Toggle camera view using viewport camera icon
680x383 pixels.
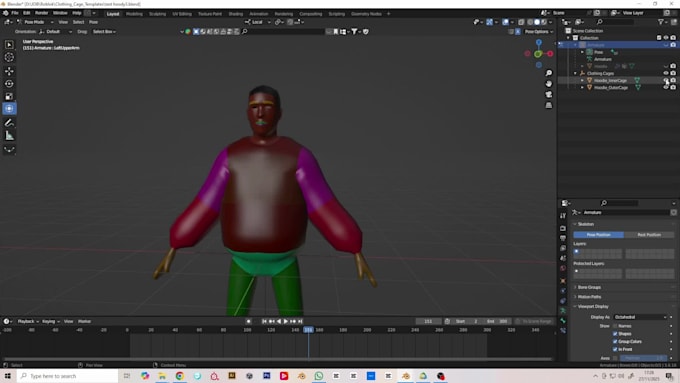[x=549, y=95]
